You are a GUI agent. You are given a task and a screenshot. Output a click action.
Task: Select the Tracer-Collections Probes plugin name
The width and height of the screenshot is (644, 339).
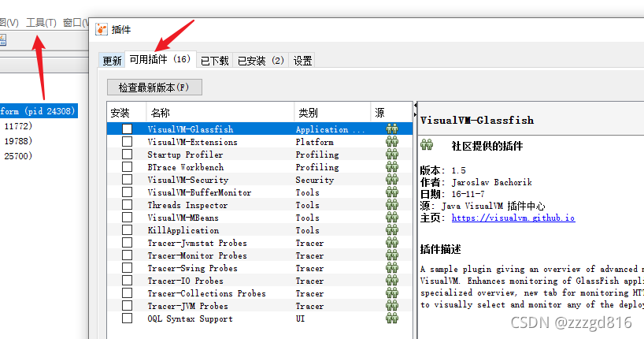pyautogui.click(x=206, y=293)
